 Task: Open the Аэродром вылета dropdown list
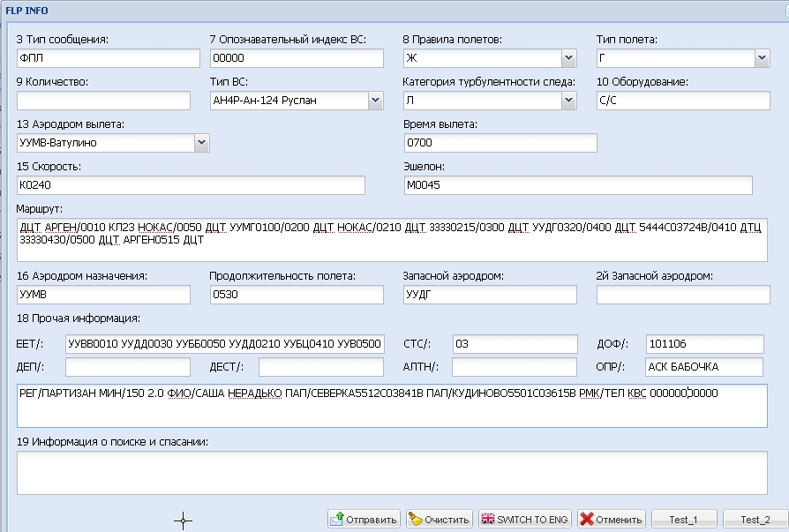201,142
